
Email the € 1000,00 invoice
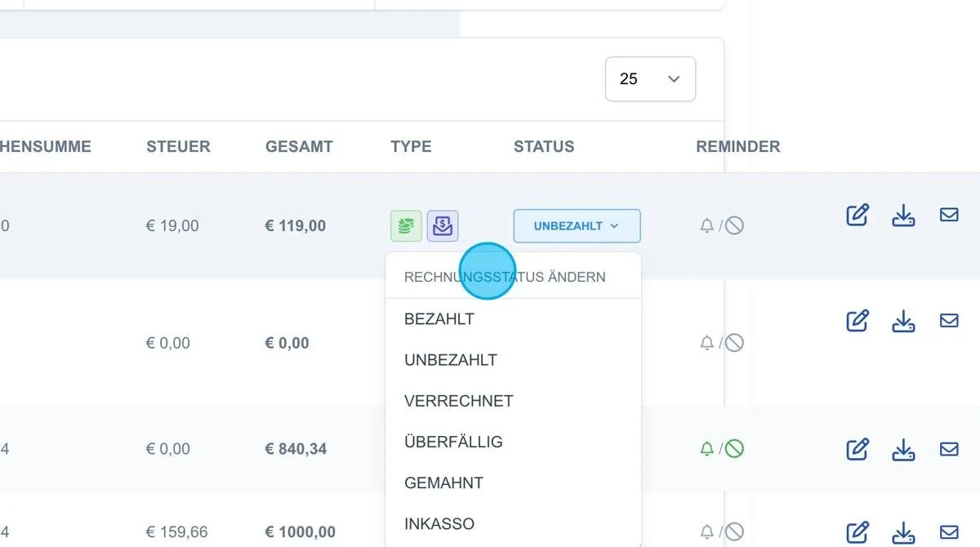click(x=949, y=533)
